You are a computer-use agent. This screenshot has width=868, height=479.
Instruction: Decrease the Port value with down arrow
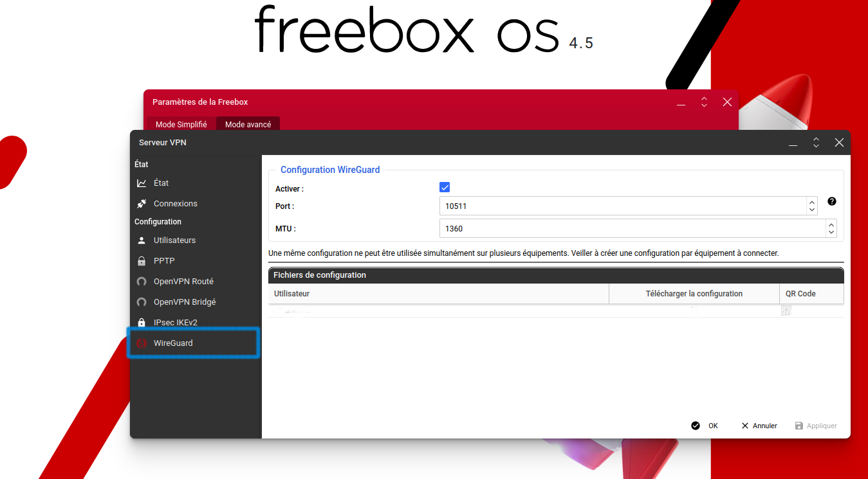pos(812,210)
